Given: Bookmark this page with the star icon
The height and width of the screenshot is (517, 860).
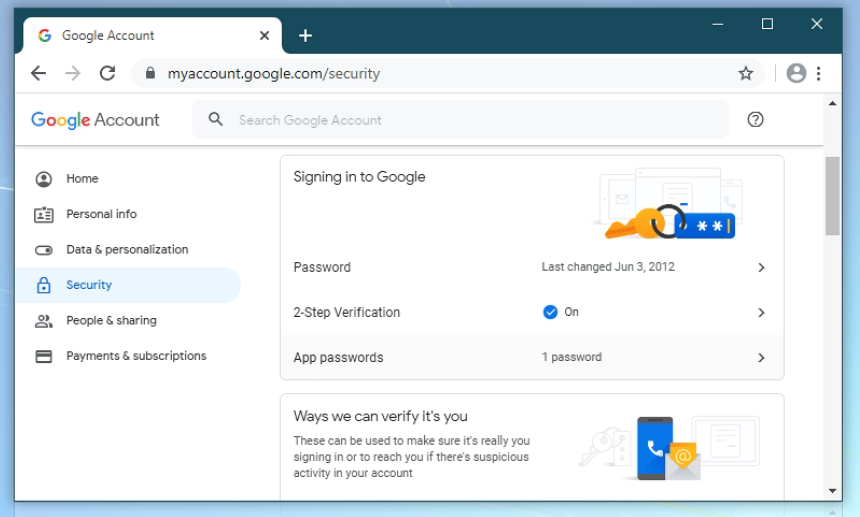Looking at the screenshot, I should coord(745,73).
